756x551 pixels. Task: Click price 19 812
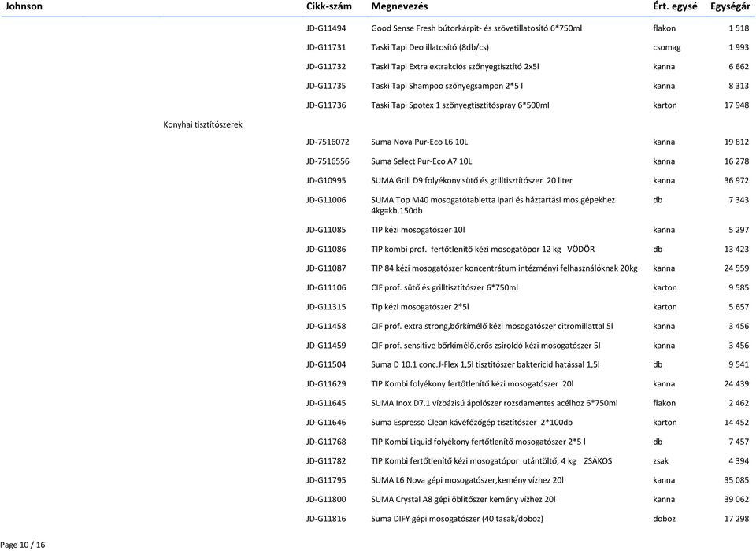coord(737,142)
